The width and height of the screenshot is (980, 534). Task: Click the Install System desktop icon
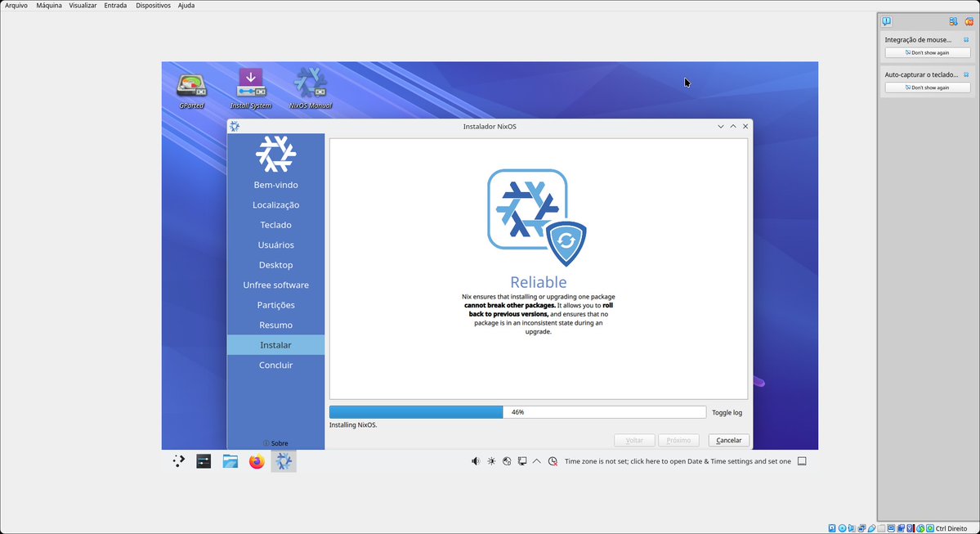coord(251,88)
